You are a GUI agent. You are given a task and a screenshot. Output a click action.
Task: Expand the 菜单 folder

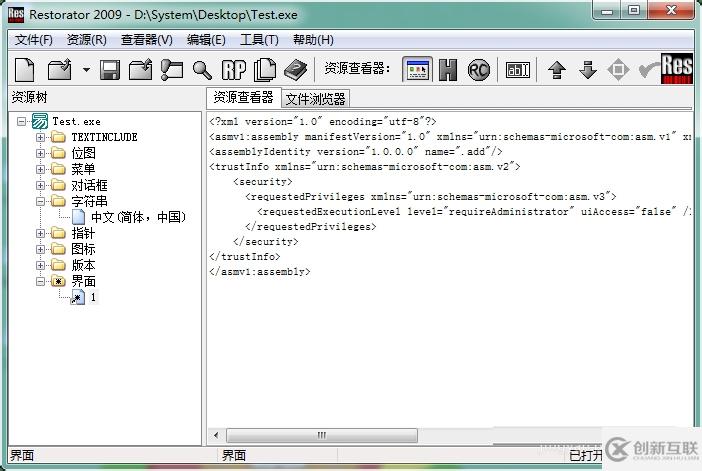click(41, 170)
